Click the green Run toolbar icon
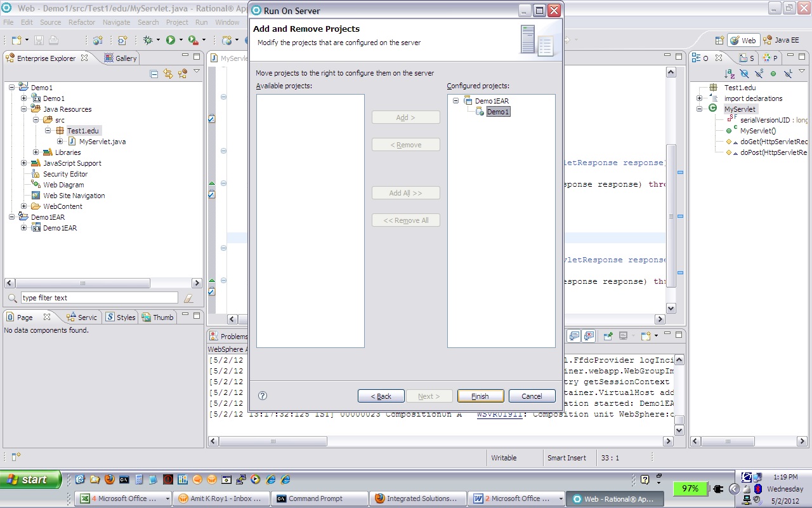812x508 pixels. pyautogui.click(x=170, y=40)
